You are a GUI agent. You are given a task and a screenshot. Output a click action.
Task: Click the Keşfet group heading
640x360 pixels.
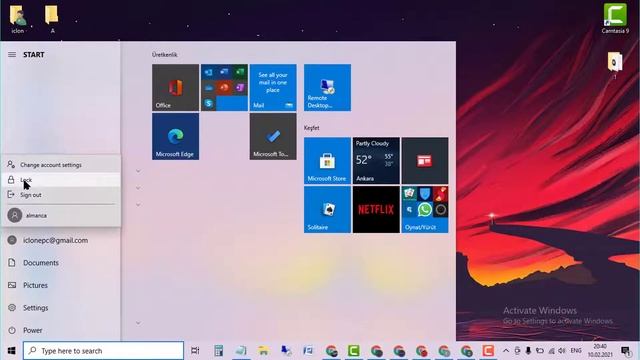click(311, 128)
